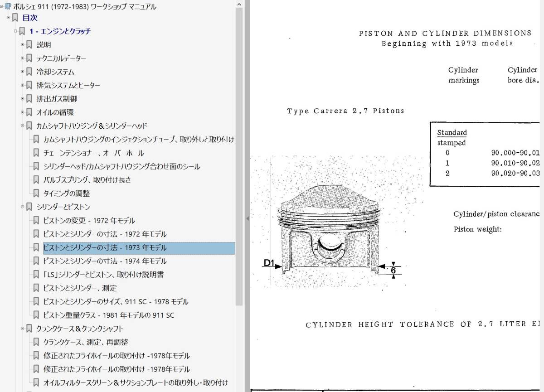Open ピストンとシリンダーのサイズ、911 SC - 1978 モデル

(116, 302)
